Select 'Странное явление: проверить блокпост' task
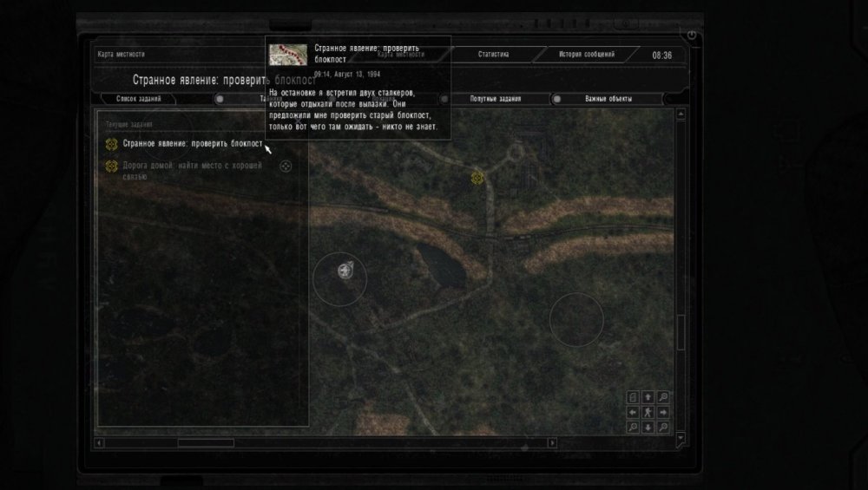The height and width of the screenshot is (490, 868). tap(193, 144)
